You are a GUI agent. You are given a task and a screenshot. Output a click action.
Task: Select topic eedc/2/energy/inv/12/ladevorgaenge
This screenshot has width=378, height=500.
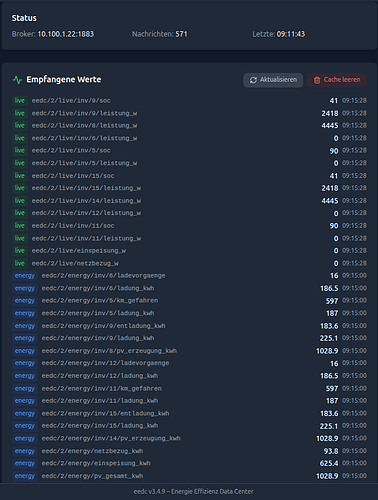tap(105, 363)
